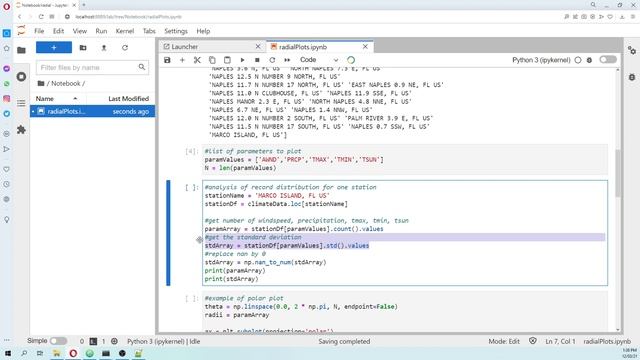Open the Run menu
The image size is (640, 360).
coord(101,31)
